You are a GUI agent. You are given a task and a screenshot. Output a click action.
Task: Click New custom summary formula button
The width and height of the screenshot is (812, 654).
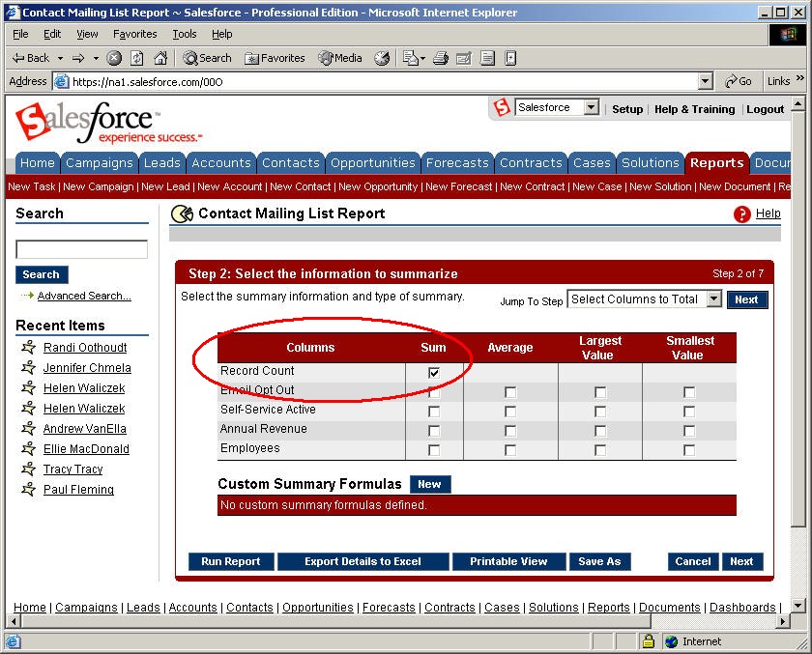point(430,484)
